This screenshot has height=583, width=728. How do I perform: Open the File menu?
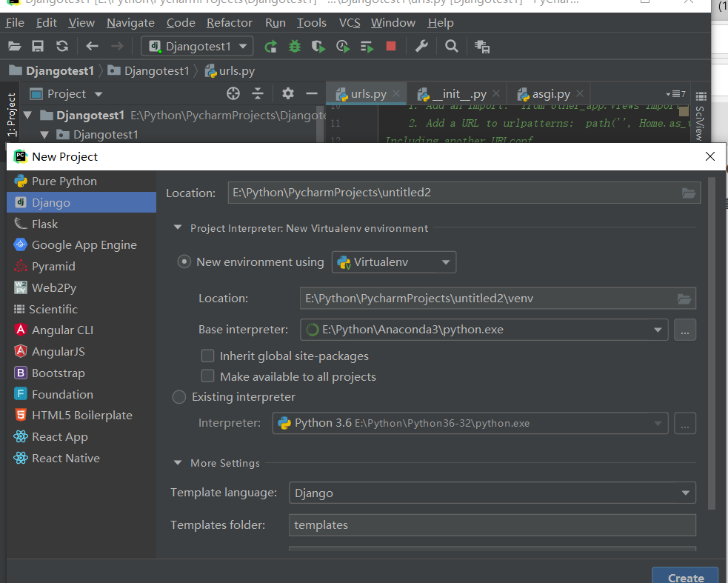click(x=15, y=23)
